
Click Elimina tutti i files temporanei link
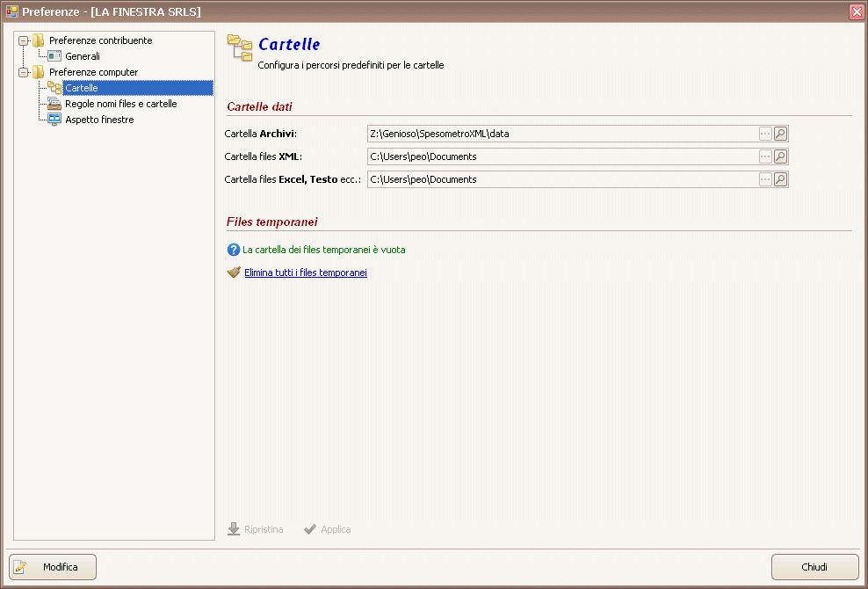[305, 273]
